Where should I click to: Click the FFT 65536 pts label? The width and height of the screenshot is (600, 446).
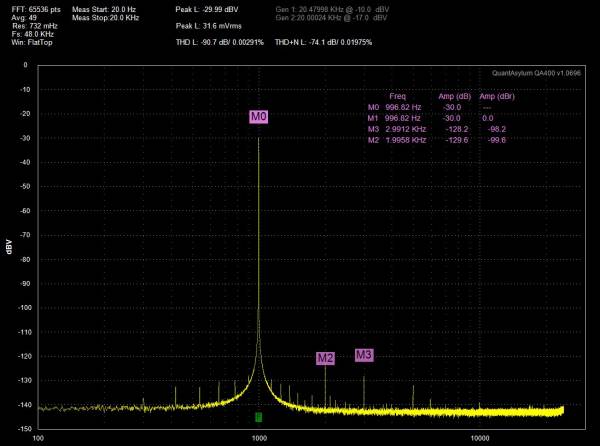click(x=36, y=10)
